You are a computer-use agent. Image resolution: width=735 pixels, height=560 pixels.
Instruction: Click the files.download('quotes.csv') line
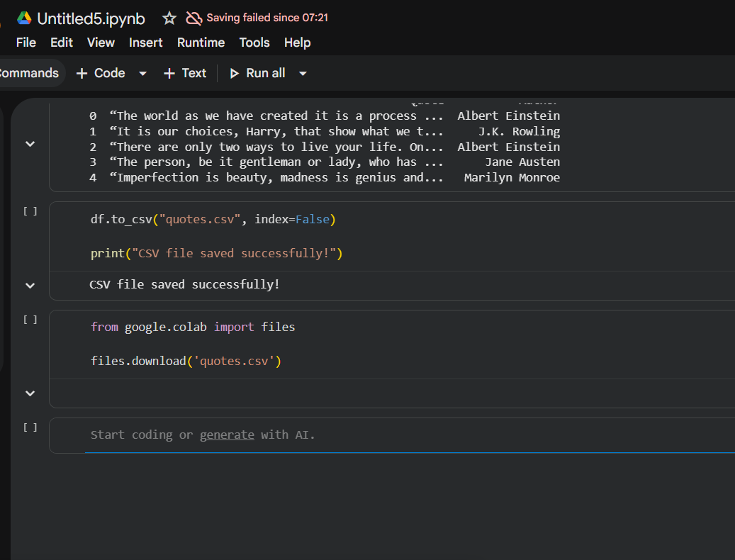pyautogui.click(x=186, y=362)
